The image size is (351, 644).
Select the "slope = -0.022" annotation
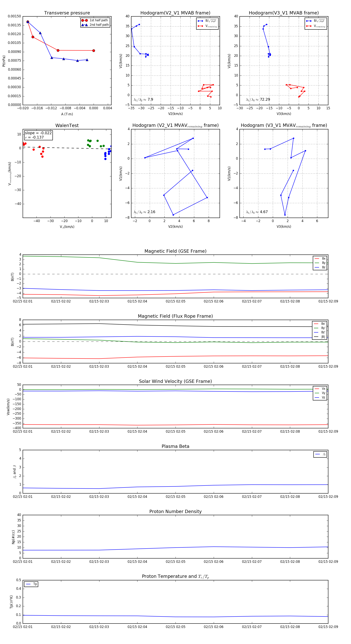38,133
